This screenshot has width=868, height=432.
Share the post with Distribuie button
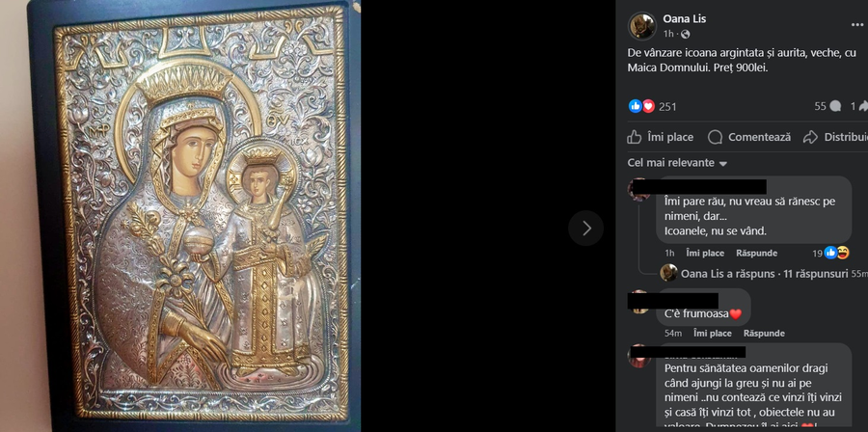[835, 137]
